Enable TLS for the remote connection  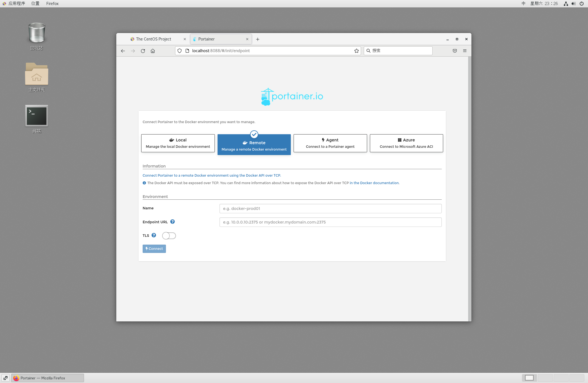(x=169, y=235)
